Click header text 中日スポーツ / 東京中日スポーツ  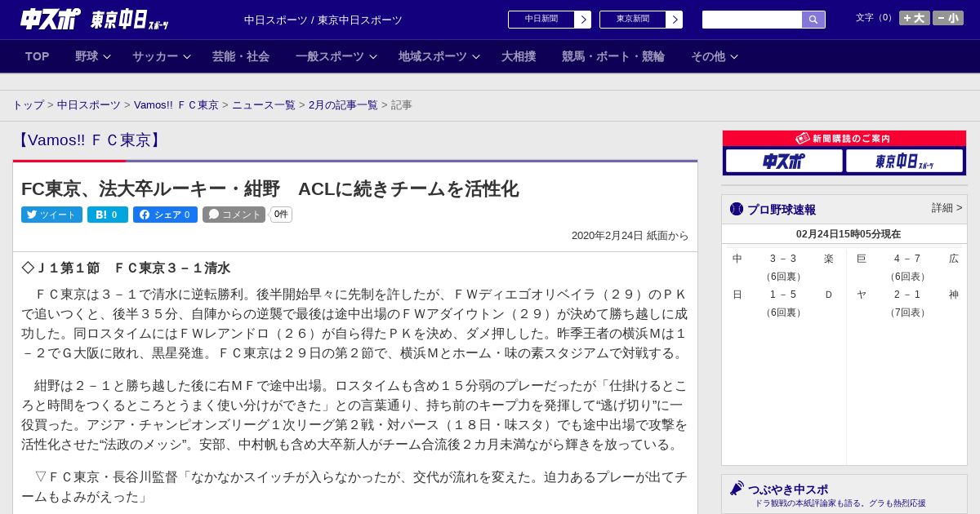323,20
